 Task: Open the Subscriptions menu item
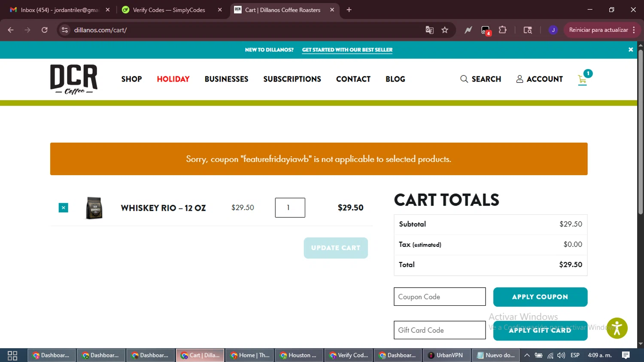(x=292, y=79)
